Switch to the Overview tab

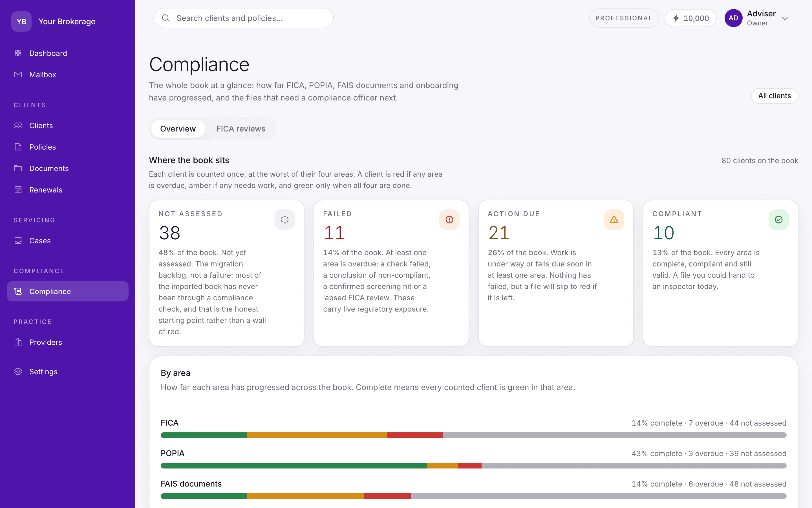click(178, 129)
